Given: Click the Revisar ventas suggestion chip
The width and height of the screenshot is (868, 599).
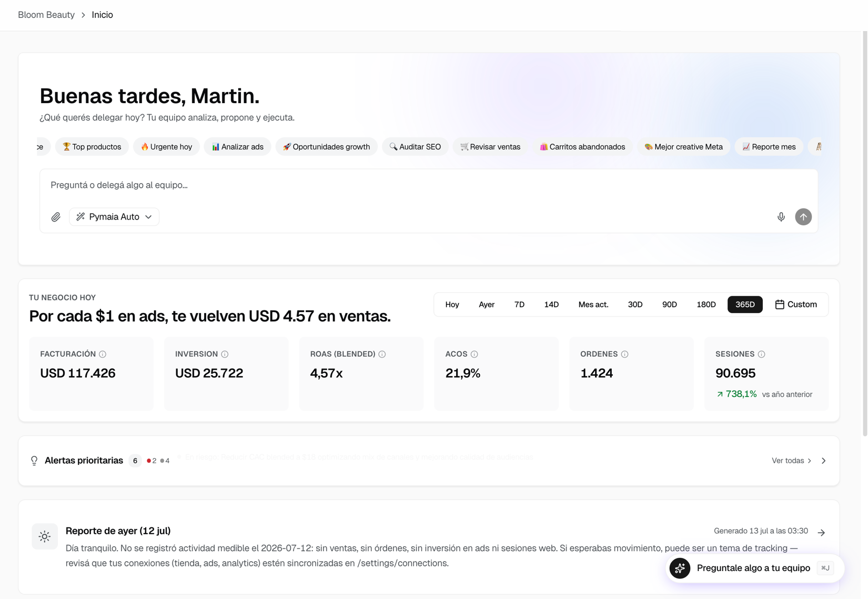Looking at the screenshot, I should (490, 147).
